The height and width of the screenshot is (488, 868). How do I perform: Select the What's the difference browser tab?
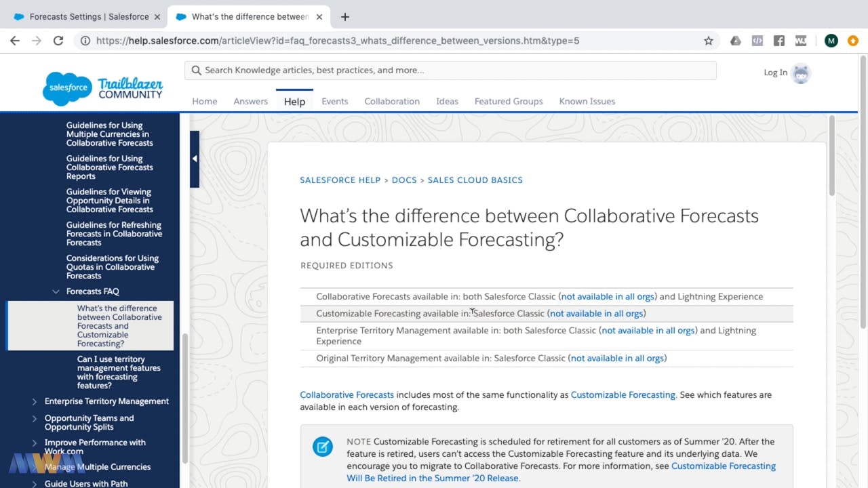click(x=250, y=16)
